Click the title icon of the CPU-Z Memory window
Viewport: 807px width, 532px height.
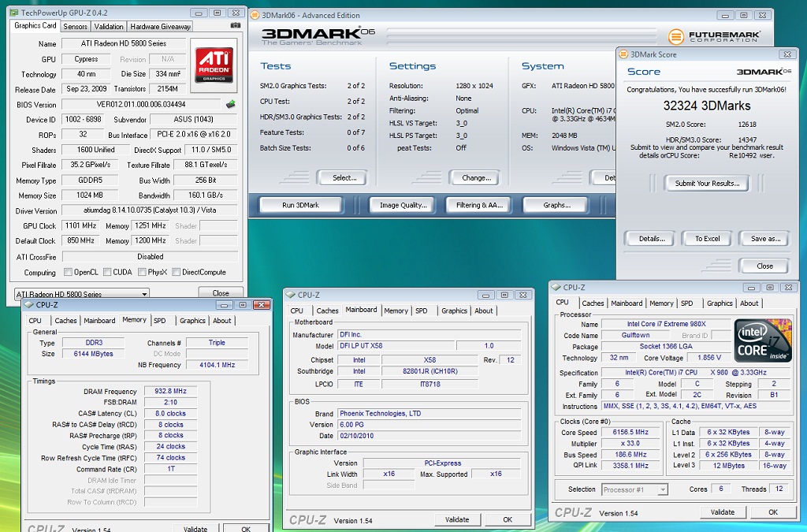(x=29, y=304)
